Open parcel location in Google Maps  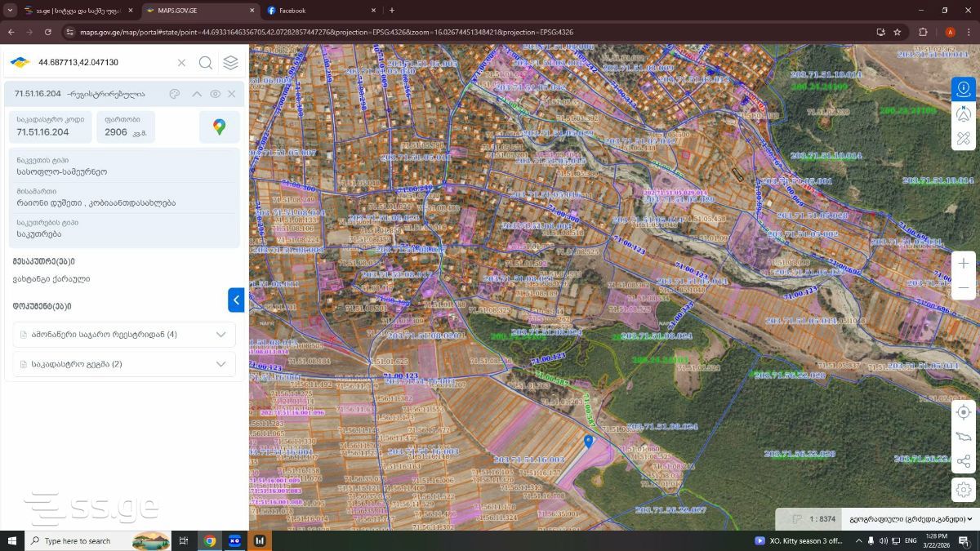[x=219, y=127]
